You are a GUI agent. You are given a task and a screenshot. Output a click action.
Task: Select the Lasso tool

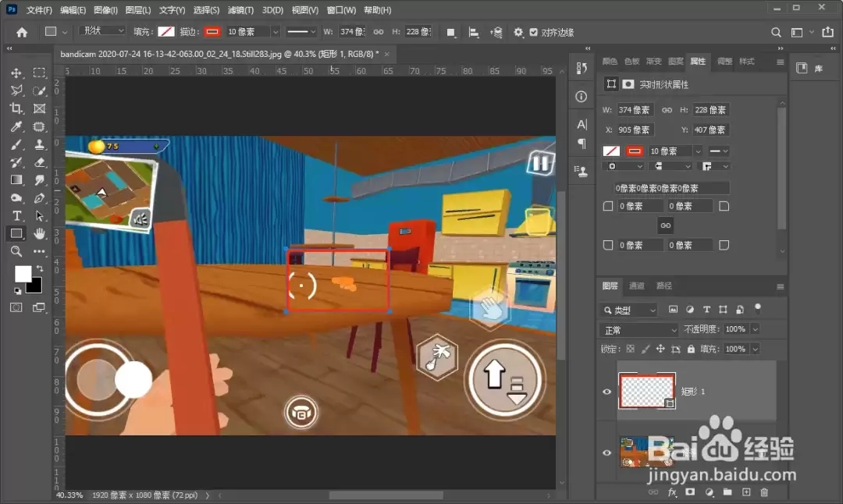16,91
